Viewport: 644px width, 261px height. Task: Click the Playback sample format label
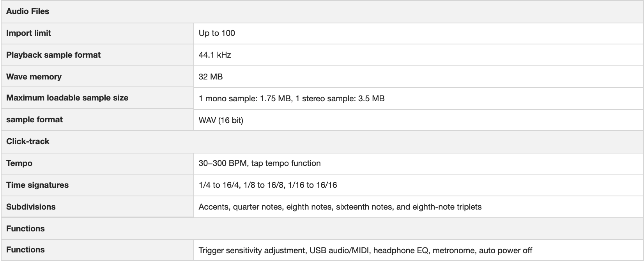(53, 55)
